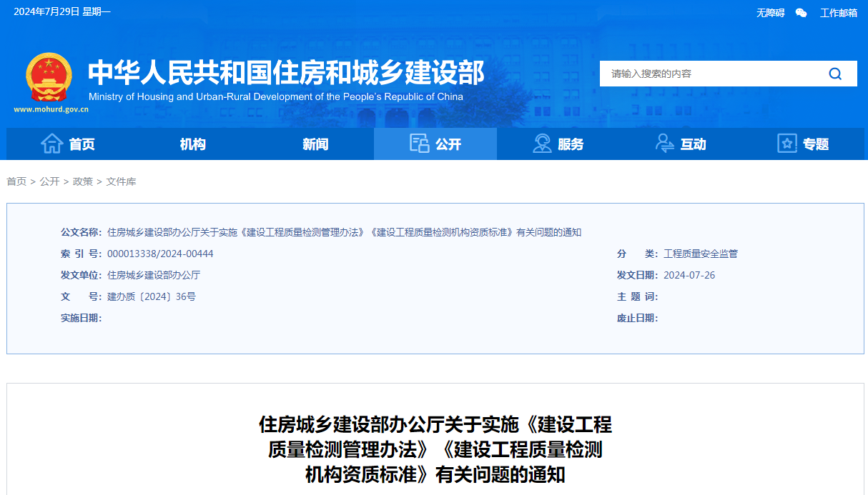Image resolution: width=868 pixels, height=495 pixels.
Task: Click the date text 2024年7月29日 星期一
Action: point(62,11)
